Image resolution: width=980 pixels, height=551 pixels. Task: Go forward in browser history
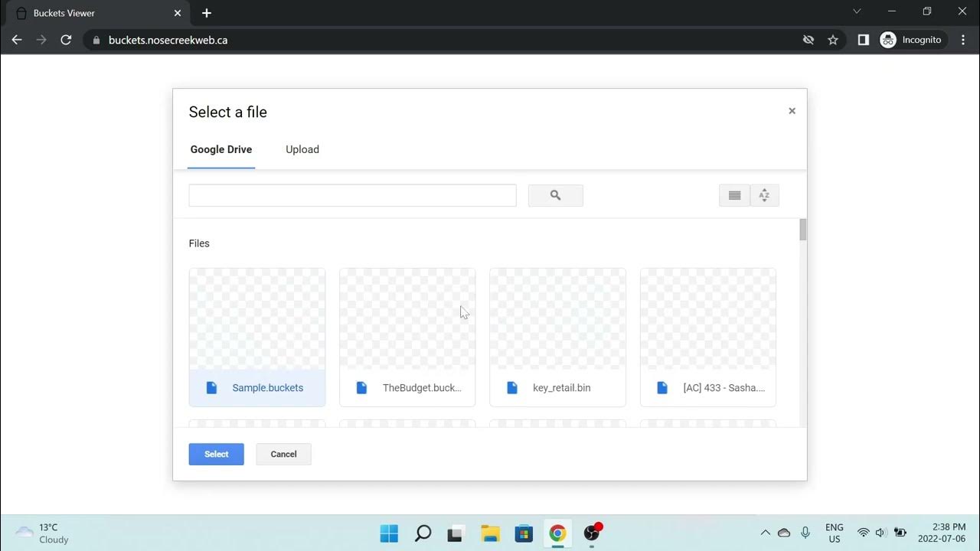41,40
